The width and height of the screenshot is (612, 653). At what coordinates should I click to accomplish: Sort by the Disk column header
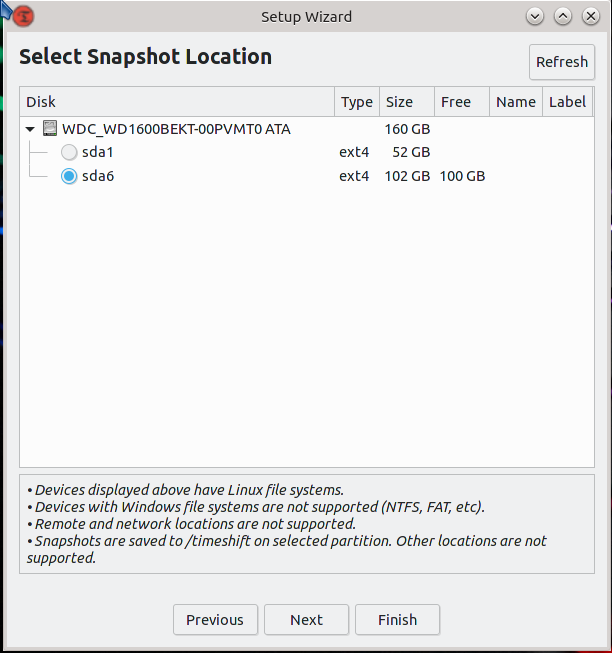pyautogui.click(x=177, y=102)
